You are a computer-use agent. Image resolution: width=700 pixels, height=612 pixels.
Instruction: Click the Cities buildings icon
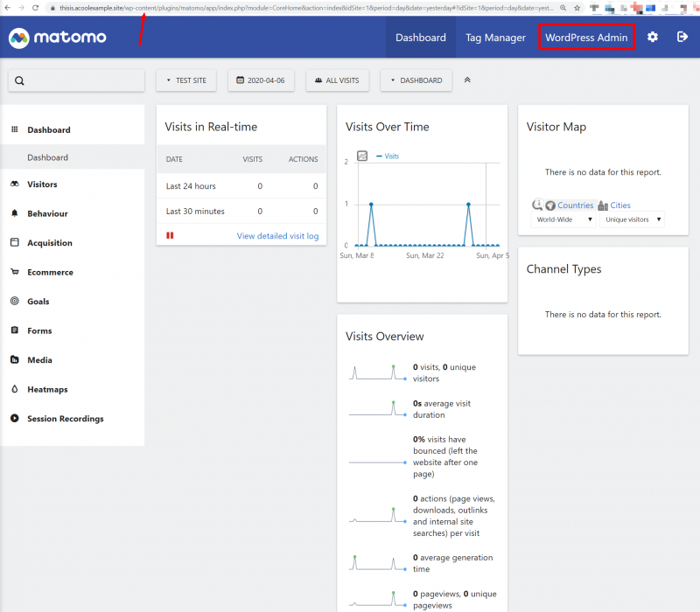coord(603,205)
